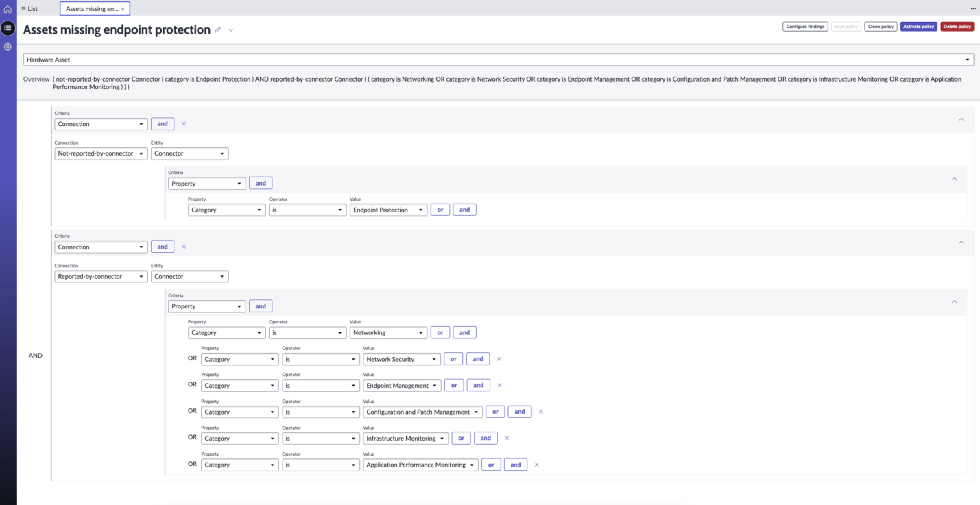Screen dimensions: 980x505
Task: Delete Configuration and Patch Management row
Action: [541, 412]
